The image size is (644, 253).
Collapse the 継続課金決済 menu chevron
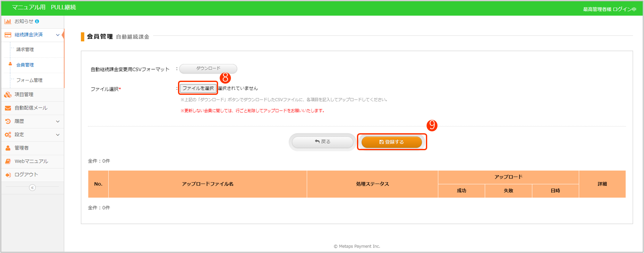58,35
